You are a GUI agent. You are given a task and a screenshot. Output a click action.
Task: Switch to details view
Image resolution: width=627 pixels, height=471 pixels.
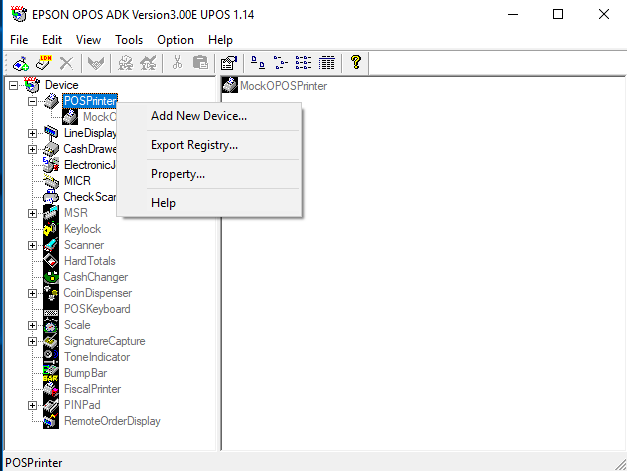coord(327,63)
